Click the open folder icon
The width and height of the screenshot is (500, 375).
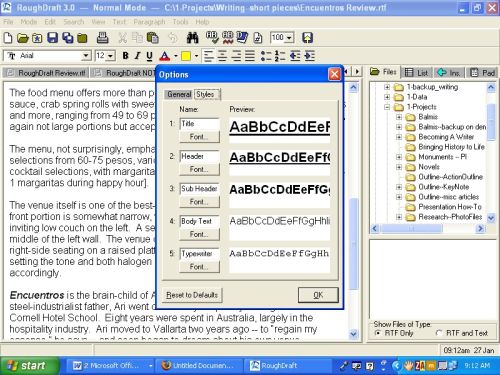[x=23, y=38]
